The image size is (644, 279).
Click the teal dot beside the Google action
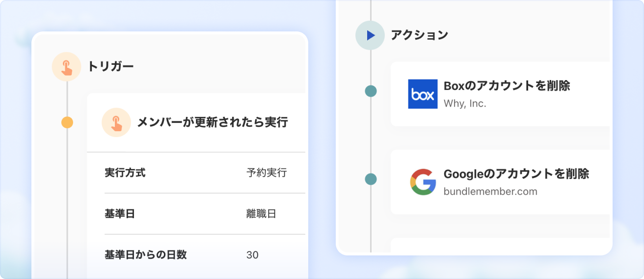(x=371, y=179)
